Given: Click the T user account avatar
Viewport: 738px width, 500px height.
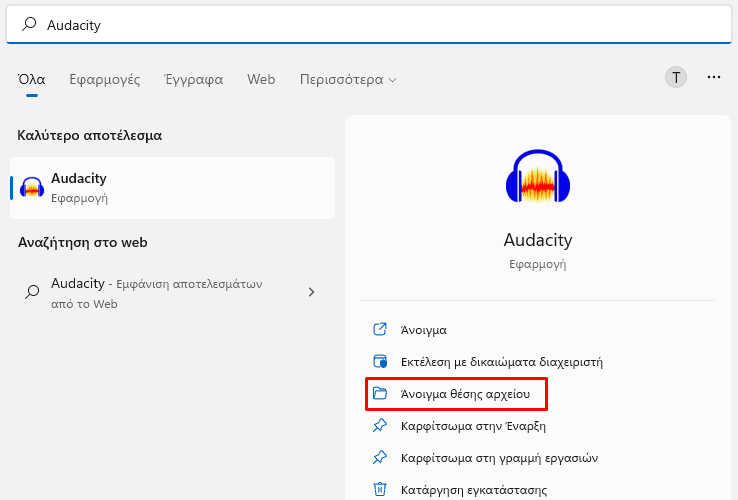Looking at the screenshot, I should pyautogui.click(x=676, y=77).
